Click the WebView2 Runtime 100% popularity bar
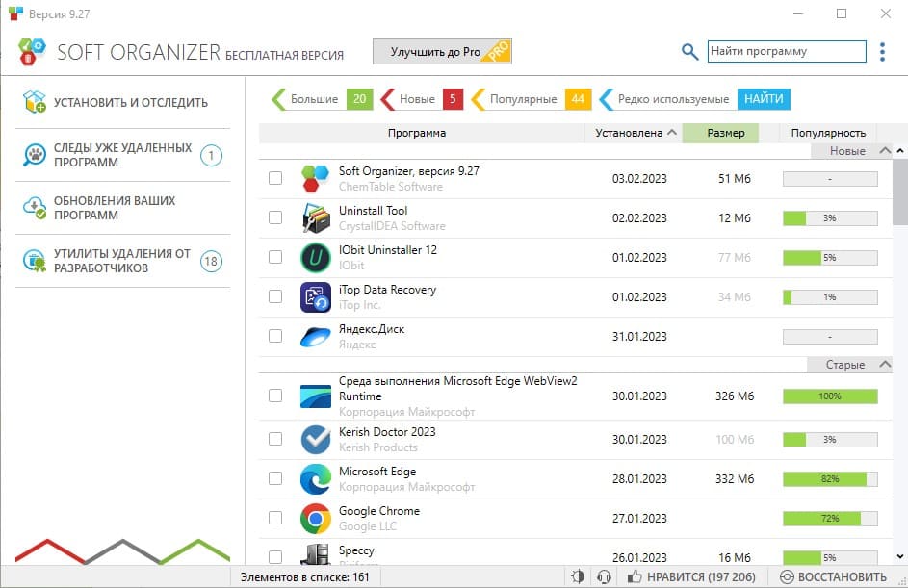This screenshot has height=588, width=908. (830, 396)
